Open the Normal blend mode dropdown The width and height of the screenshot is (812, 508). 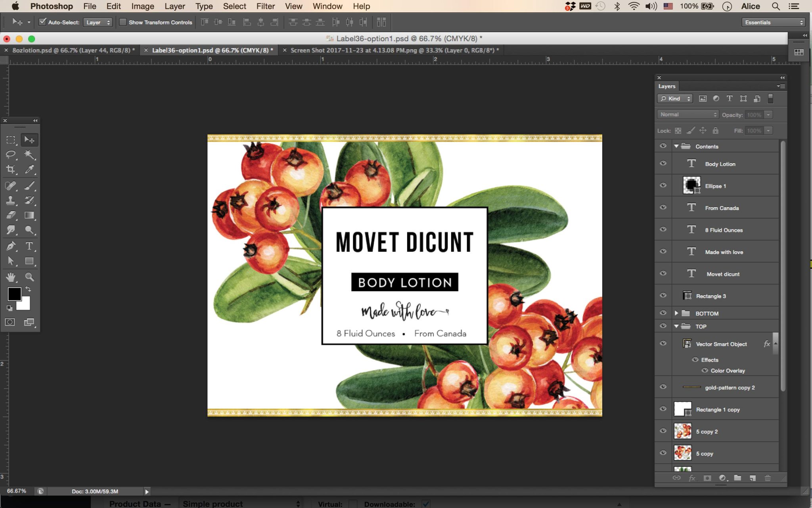(688, 115)
